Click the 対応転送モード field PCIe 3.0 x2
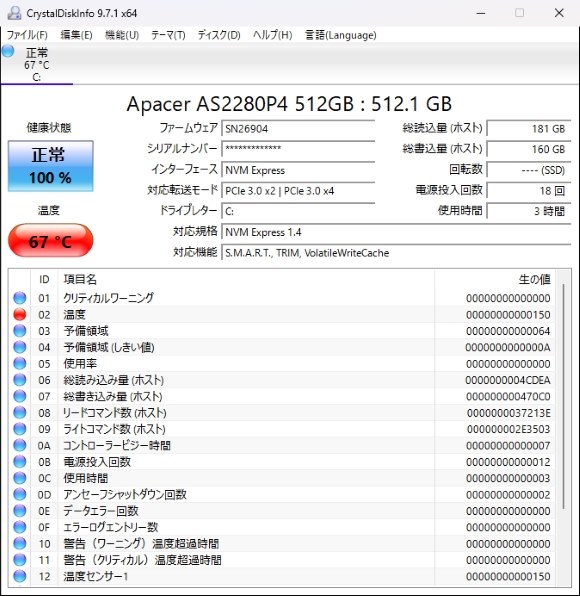Viewport: 580px width, 596px height. coord(298,190)
